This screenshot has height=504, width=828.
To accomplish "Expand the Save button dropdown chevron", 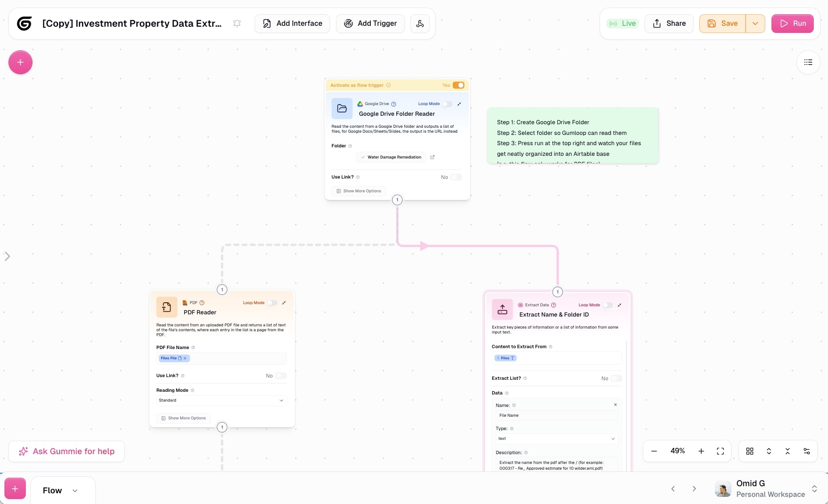I will click(755, 23).
